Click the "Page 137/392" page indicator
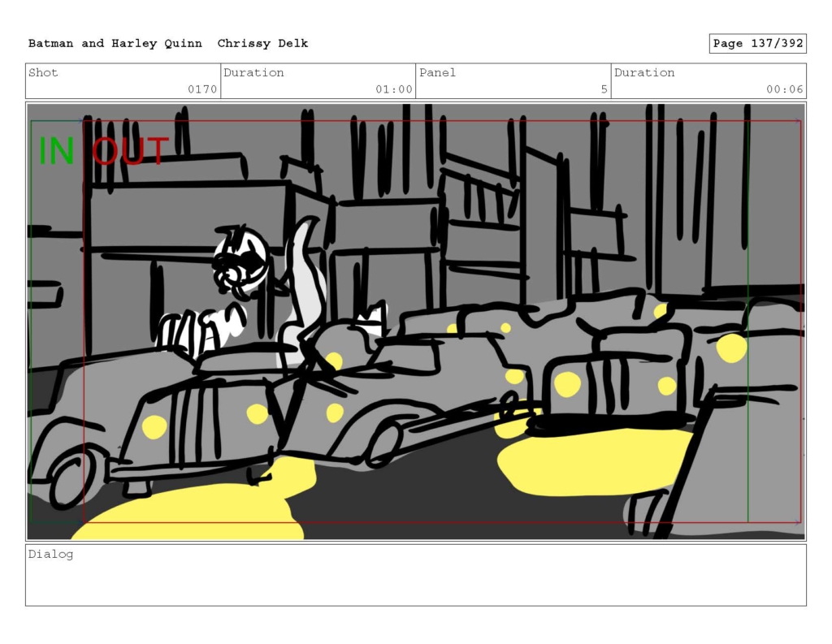This screenshot has height=644, width=832. [758, 44]
